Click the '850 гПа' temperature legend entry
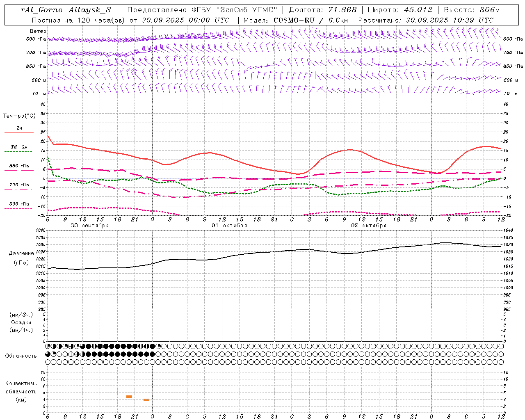 point(19,166)
